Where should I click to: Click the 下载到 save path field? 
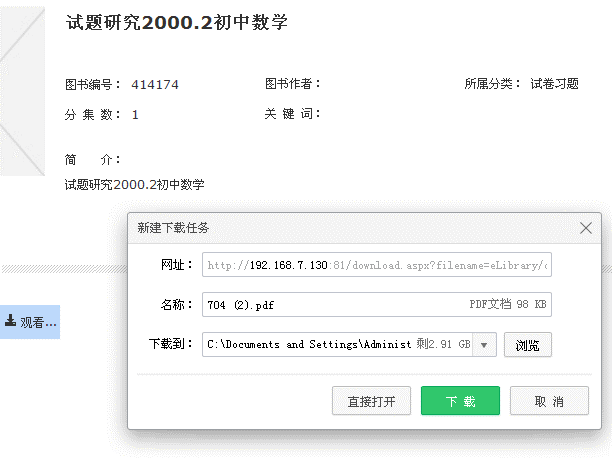pyautogui.click(x=308, y=344)
